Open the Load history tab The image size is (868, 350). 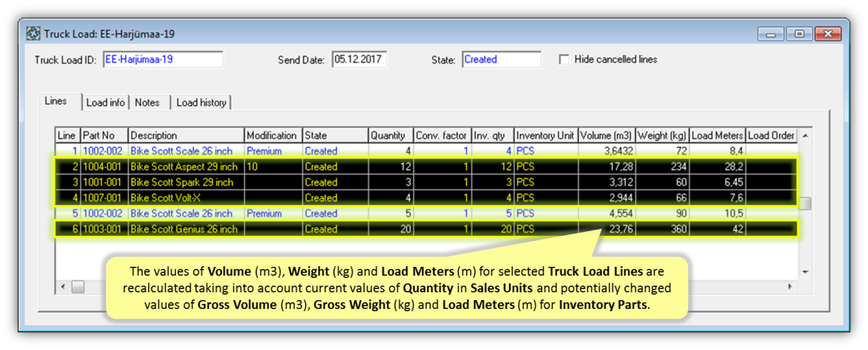[x=201, y=102]
